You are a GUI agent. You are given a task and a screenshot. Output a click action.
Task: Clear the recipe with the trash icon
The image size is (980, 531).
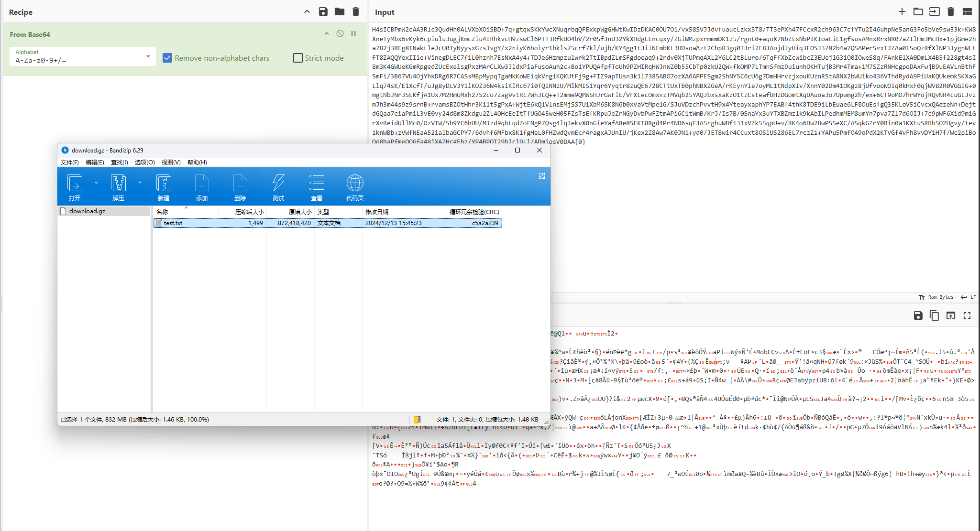(x=356, y=12)
